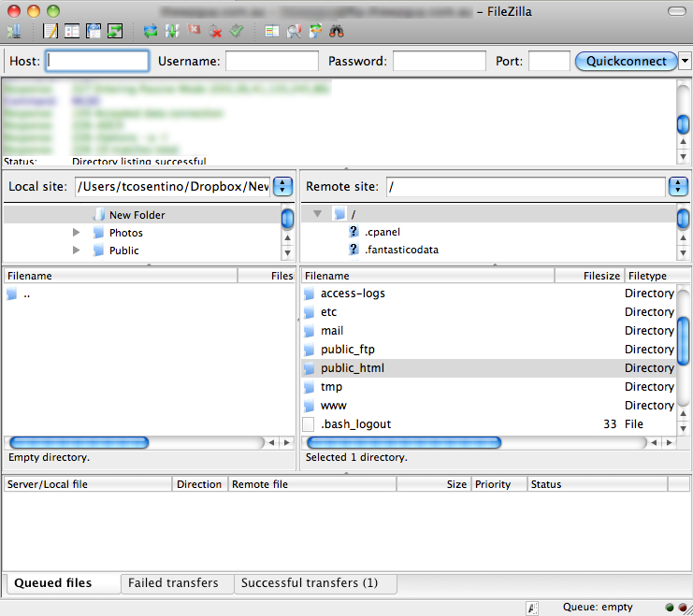Click the message log scrollbar thumb
The image size is (693, 616).
point(683,124)
